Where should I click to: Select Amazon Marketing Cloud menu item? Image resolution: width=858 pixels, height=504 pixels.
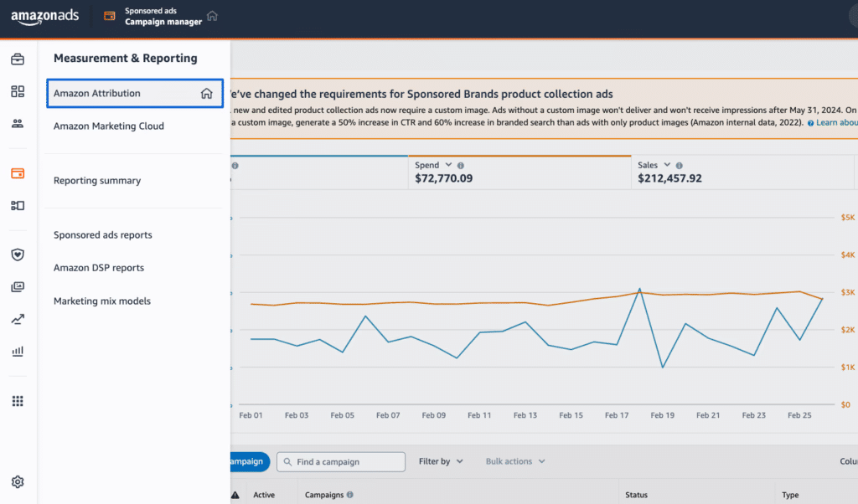109,126
